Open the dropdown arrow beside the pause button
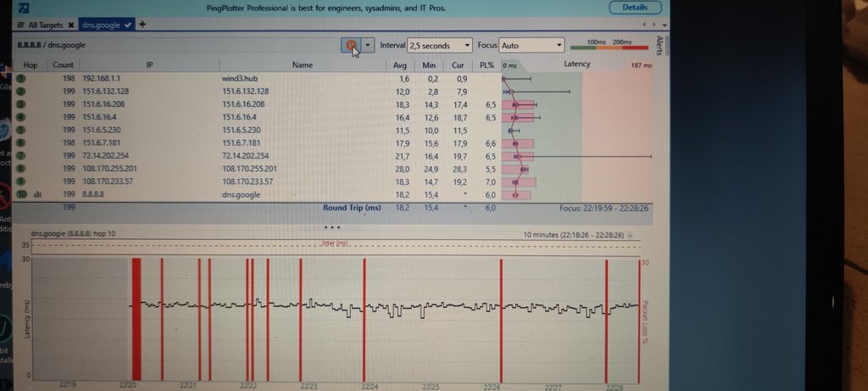This screenshot has width=868, height=391. [x=368, y=45]
